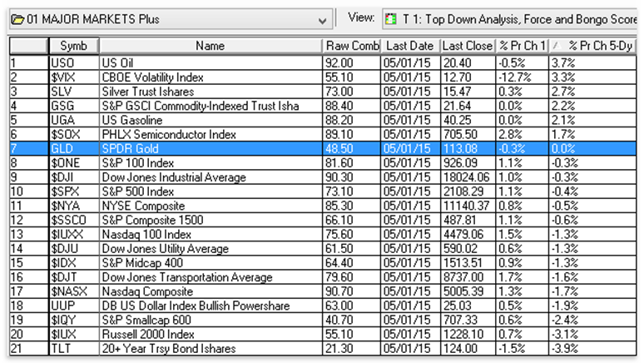Click the $NASX symbol cell
The image size is (644, 363).
pyautogui.click(x=74, y=291)
